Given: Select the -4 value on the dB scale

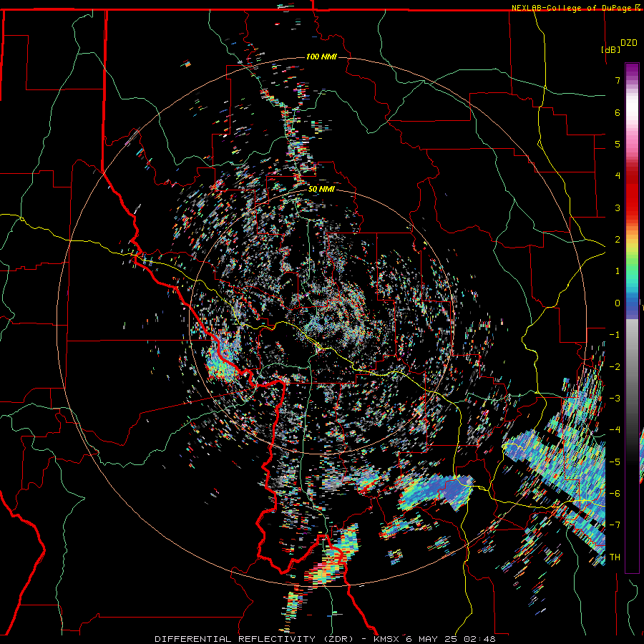Looking at the screenshot, I should click(615, 430).
